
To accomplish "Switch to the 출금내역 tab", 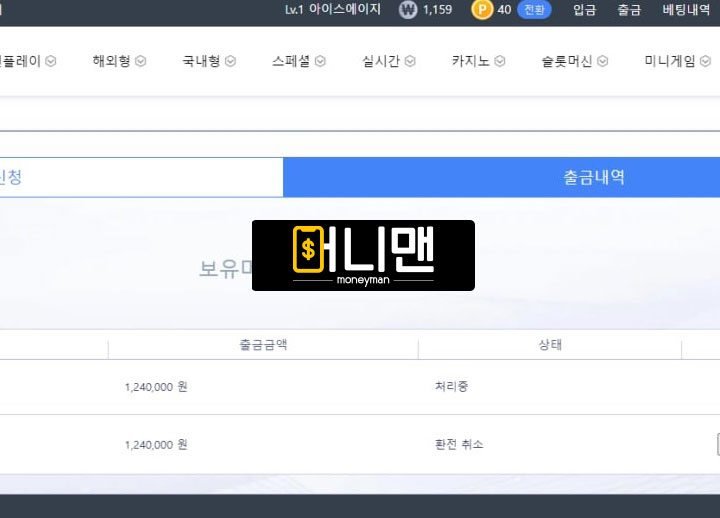I will tap(501, 177).
